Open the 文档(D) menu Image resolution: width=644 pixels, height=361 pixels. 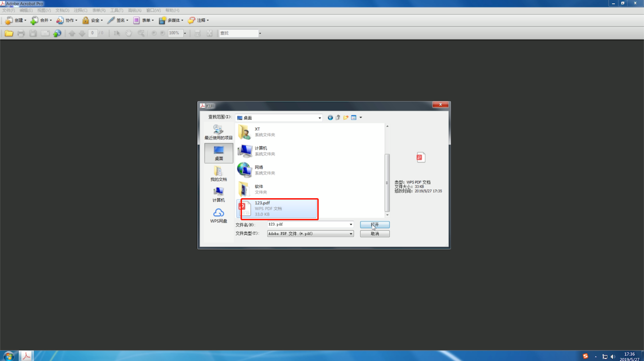click(62, 10)
